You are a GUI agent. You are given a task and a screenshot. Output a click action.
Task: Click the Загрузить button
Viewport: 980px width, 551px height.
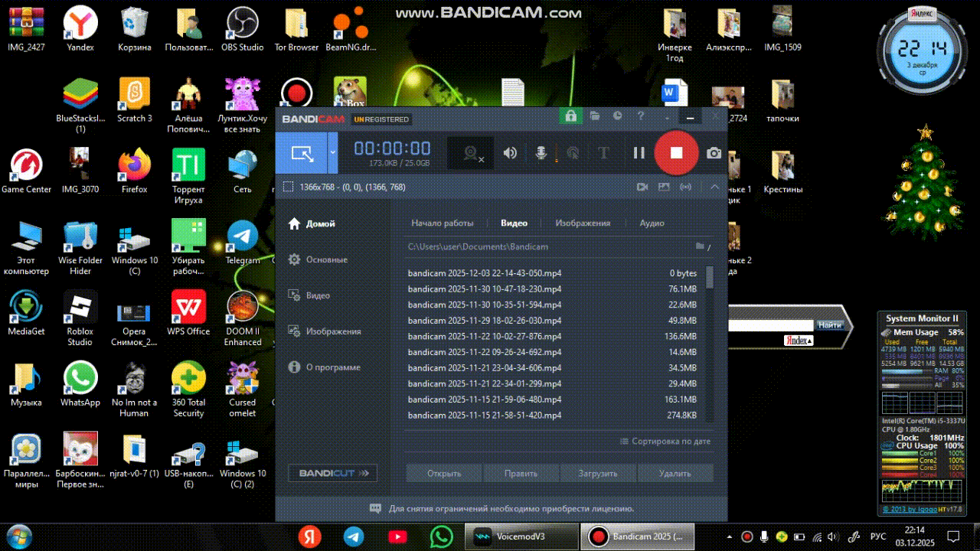tap(598, 473)
